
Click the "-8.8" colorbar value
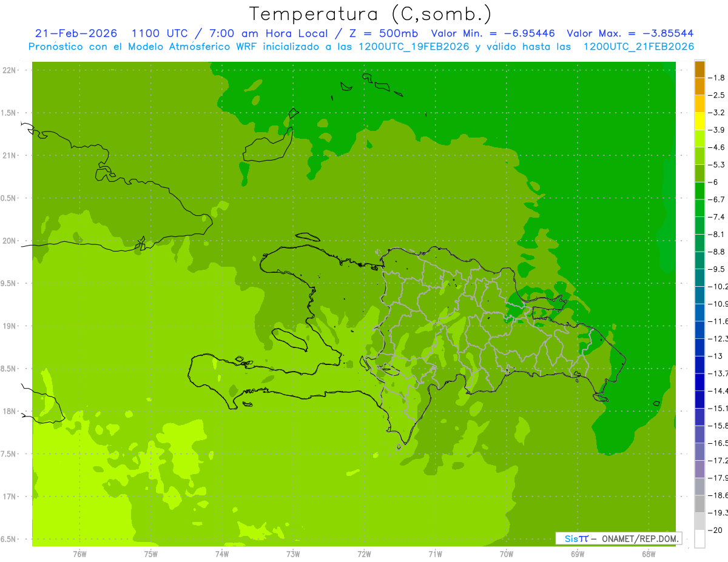pos(716,252)
